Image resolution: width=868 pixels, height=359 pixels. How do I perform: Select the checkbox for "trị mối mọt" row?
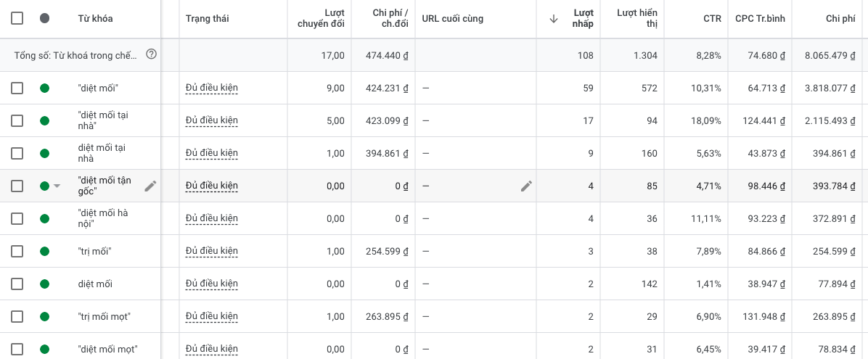tap(17, 316)
